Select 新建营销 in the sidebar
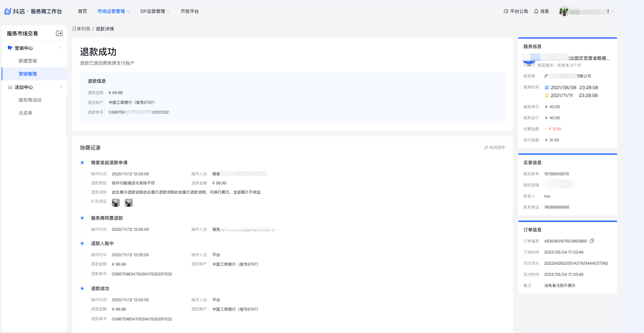 coord(28,61)
